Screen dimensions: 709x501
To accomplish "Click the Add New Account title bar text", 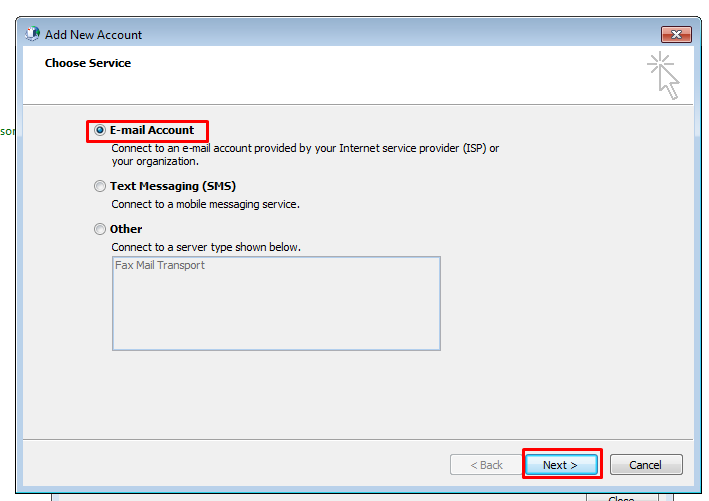I will click(94, 35).
